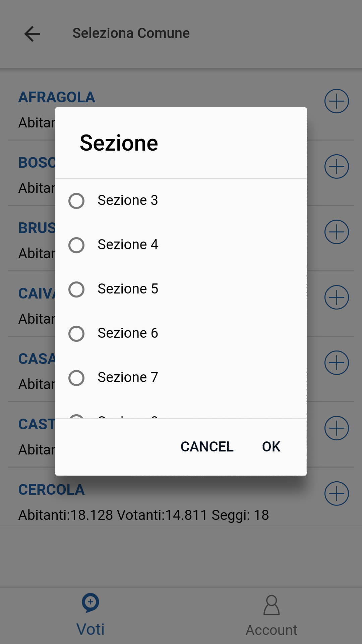Switch to the Account tab
362x644 pixels.
[x=271, y=615]
